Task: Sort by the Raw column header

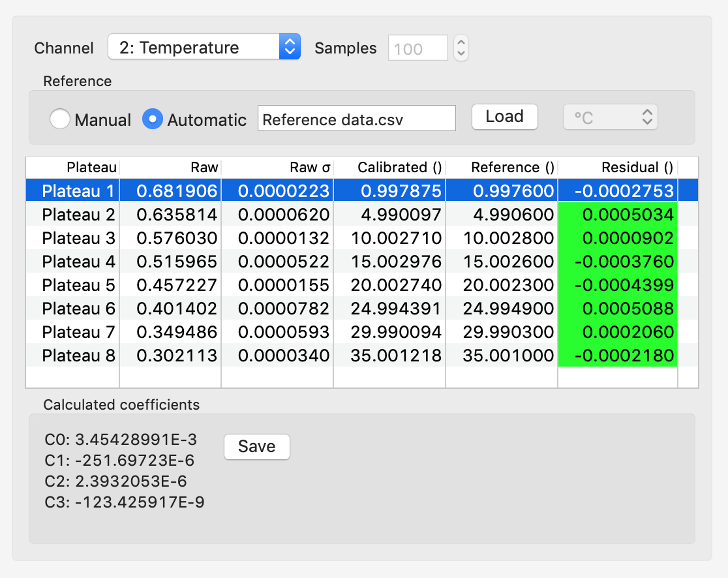Action: click(171, 168)
